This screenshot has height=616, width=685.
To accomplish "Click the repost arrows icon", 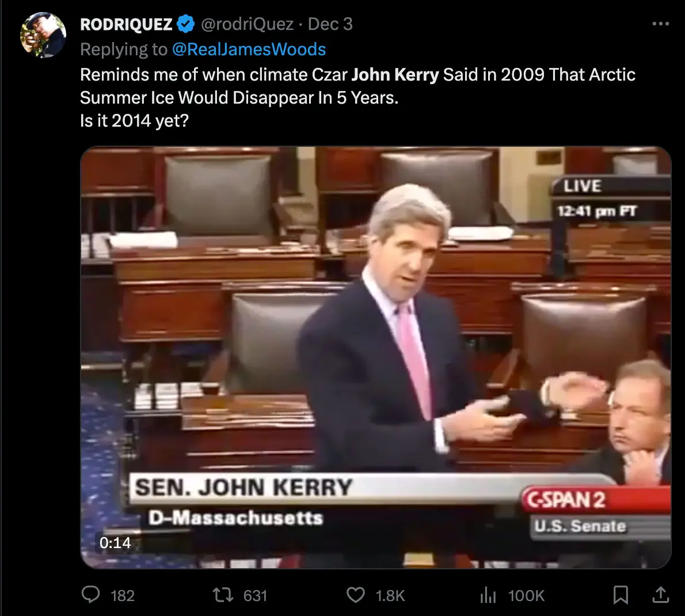I will [x=223, y=595].
